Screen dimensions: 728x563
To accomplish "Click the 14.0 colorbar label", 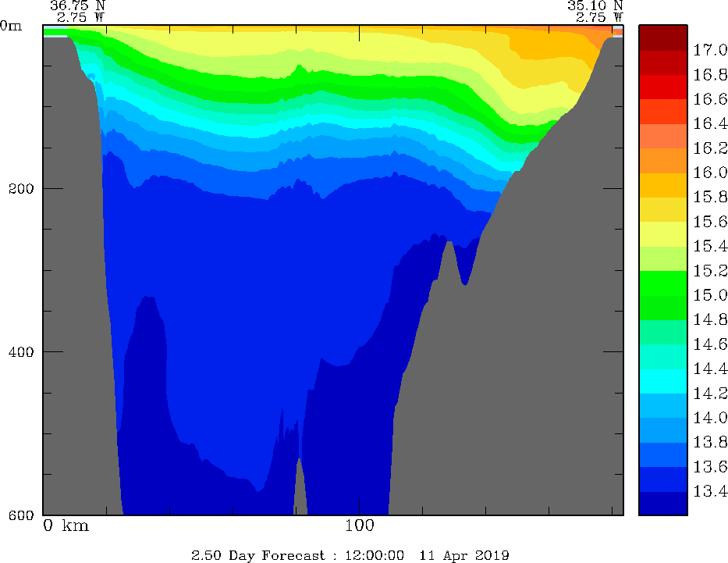I will [x=710, y=418].
